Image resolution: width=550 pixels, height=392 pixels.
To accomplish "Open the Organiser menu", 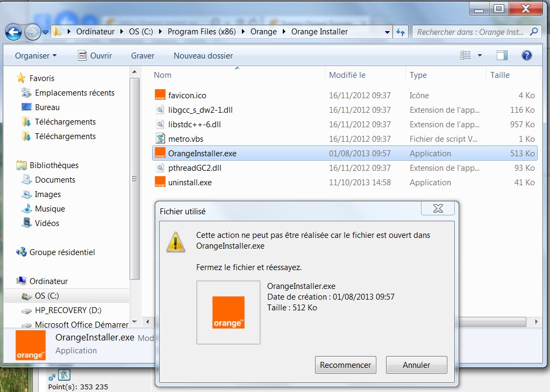I will pyautogui.click(x=35, y=56).
